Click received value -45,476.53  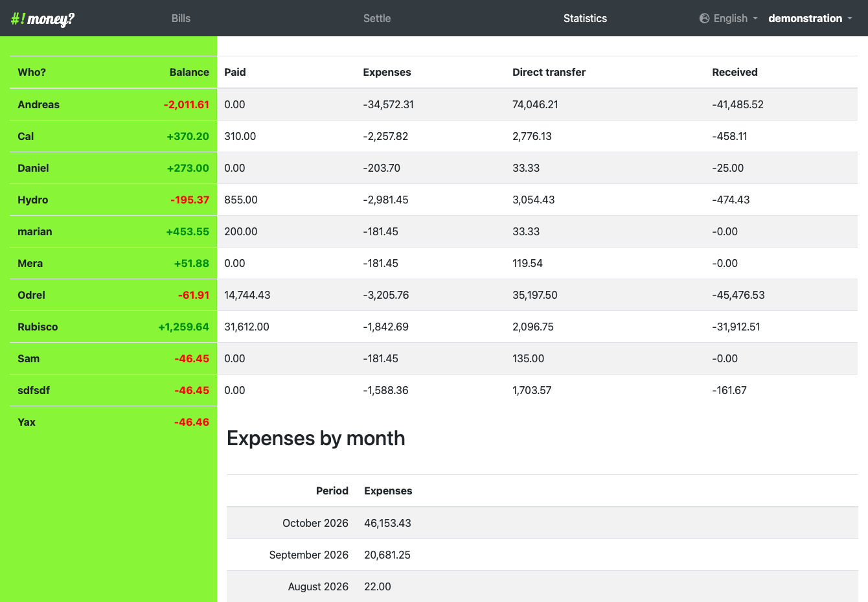[738, 295]
